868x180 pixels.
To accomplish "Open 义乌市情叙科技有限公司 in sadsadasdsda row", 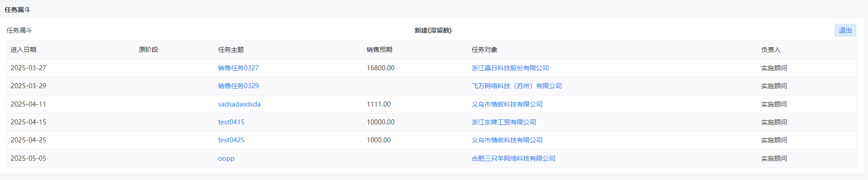I will [x=507, y=104].
